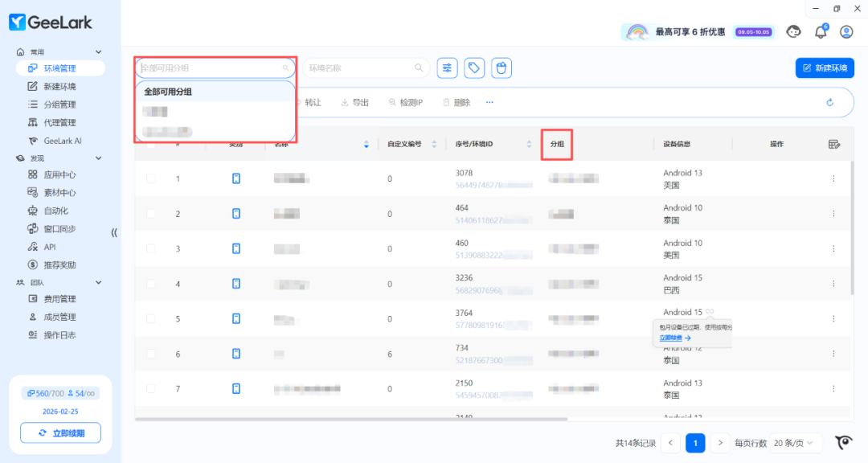The width and height of the screenshot is (868, 463).
Task: Open 素材中心 in sidebar
Action: (x=59, y=193)
